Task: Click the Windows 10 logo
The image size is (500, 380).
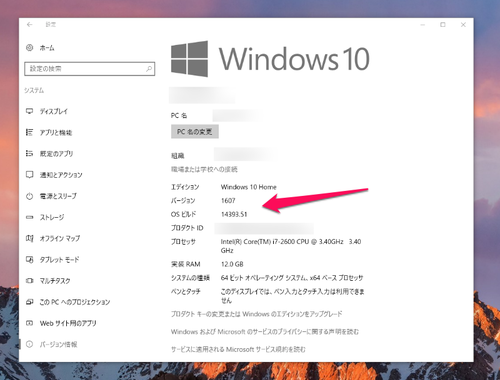Action: 270,59
